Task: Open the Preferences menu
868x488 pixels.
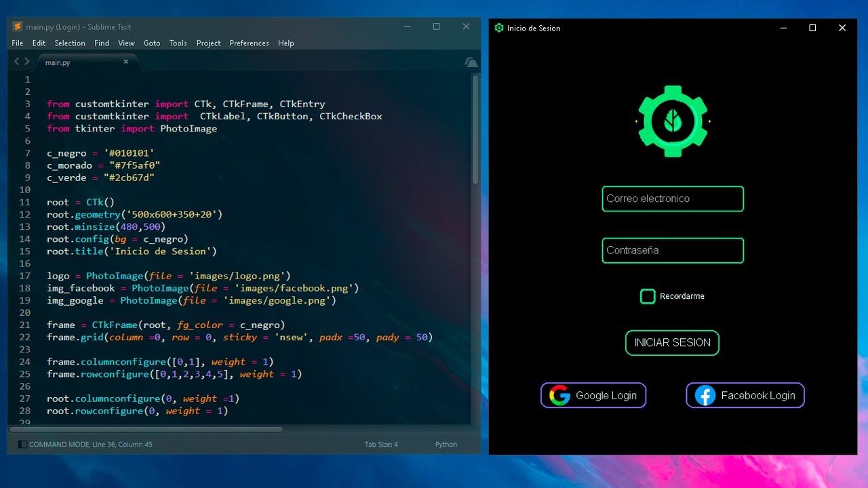Action: [x=249, y=43]
